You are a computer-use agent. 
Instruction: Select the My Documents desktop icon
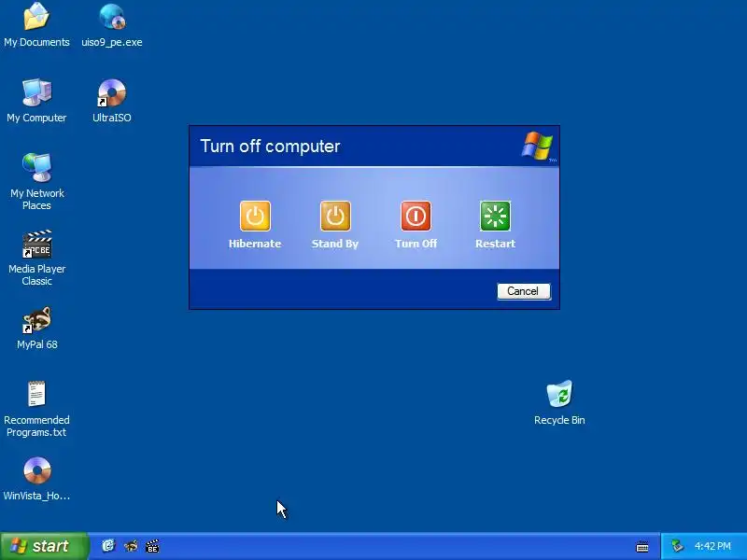[x=36, y=16]
